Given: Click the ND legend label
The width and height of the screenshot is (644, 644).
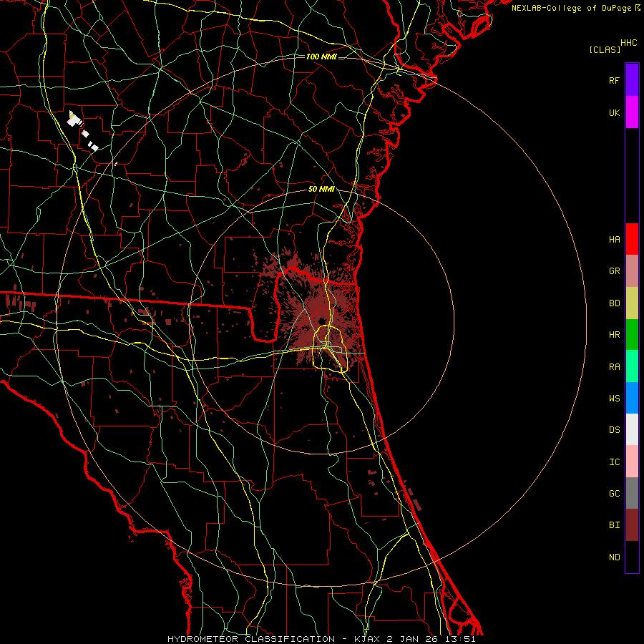Looking at the screenshot, I should pos(614,557).
